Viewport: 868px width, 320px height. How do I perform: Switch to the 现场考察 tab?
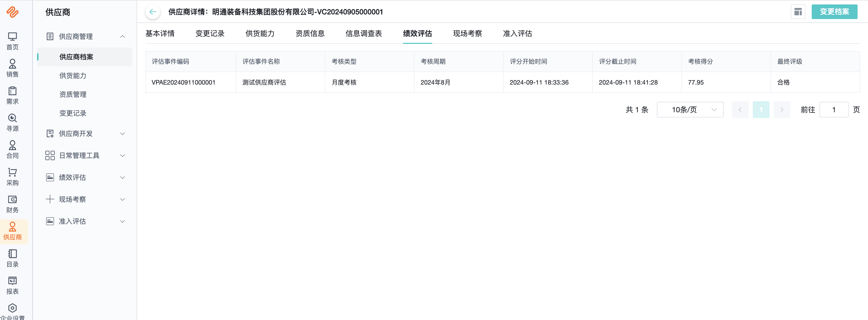467,33
